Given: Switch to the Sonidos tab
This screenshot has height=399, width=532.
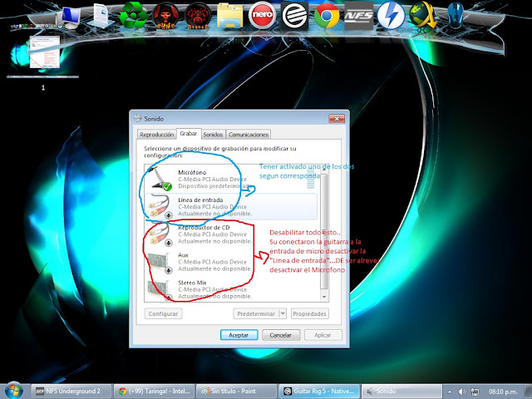Looking at the screenshot, I should point(213,135).
